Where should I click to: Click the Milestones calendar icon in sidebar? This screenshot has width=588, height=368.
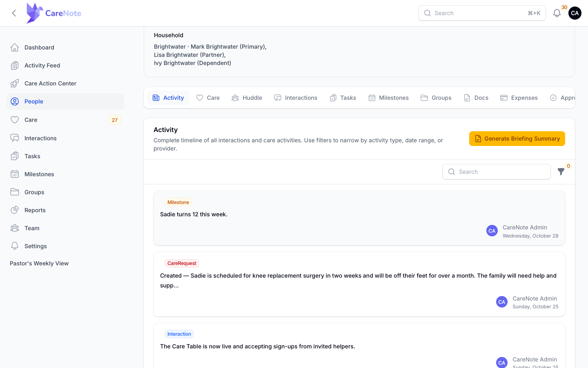(x=15, y=174)
